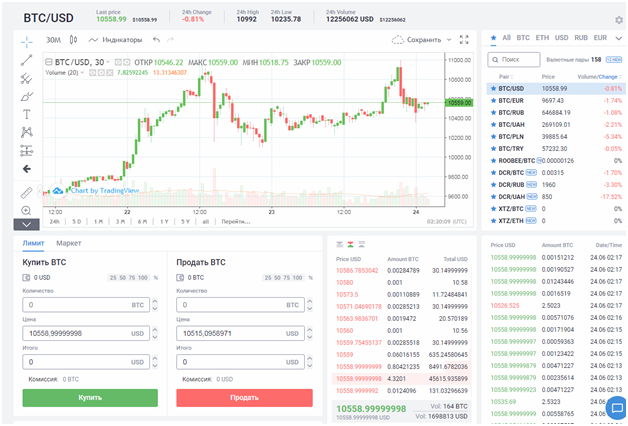Show bids-only order book view

pyautogui.click(x=362, y=244)
